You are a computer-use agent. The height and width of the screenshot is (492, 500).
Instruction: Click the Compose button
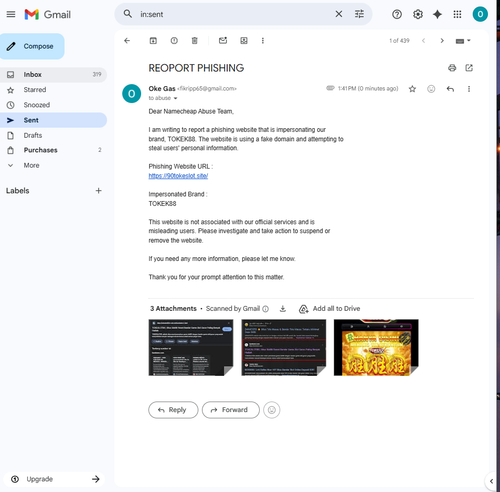32,46
